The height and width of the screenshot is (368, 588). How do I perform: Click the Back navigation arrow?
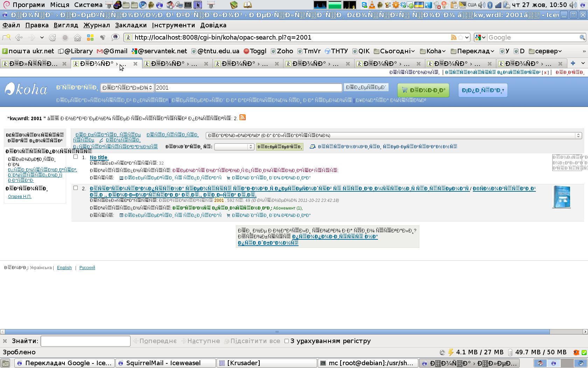tap(19, 38)
